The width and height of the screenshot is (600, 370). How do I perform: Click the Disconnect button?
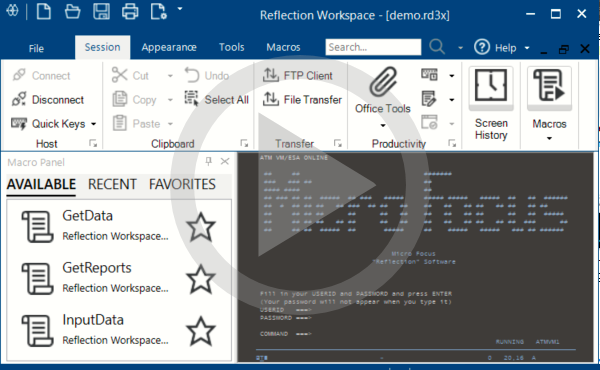[x=48, y=99]
